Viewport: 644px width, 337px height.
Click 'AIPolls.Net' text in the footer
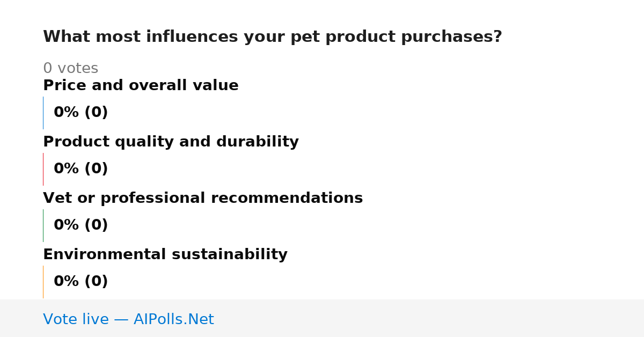[x=173, y=319]
